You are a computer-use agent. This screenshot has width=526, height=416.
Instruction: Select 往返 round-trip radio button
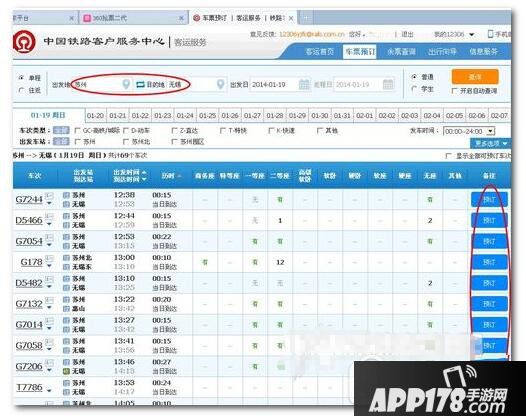pos(21,90)
